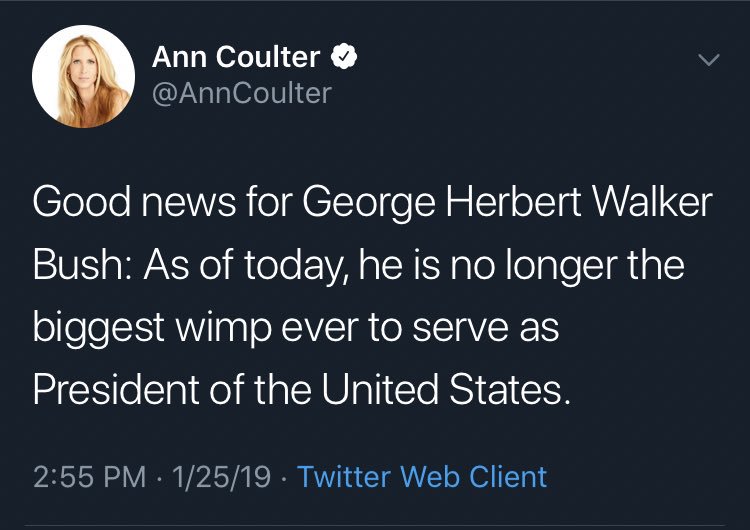Click the word "Walker" in the tweet

click(652, 201)
